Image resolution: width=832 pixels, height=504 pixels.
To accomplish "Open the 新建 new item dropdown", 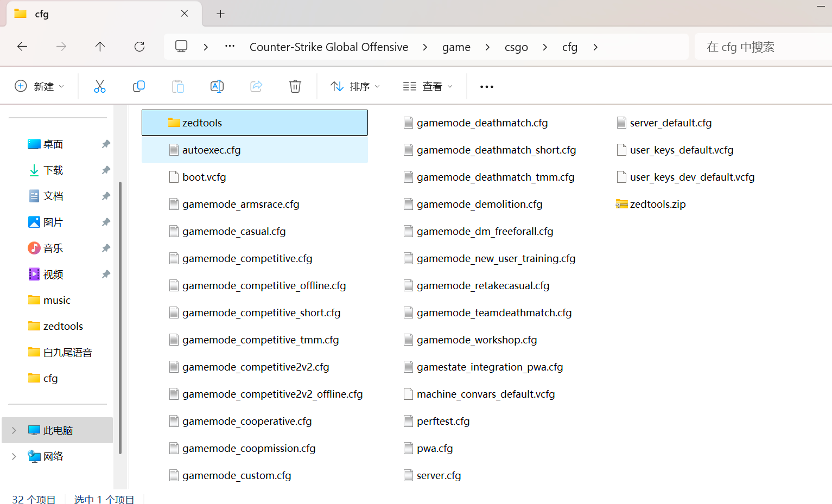I will point(40,86).
